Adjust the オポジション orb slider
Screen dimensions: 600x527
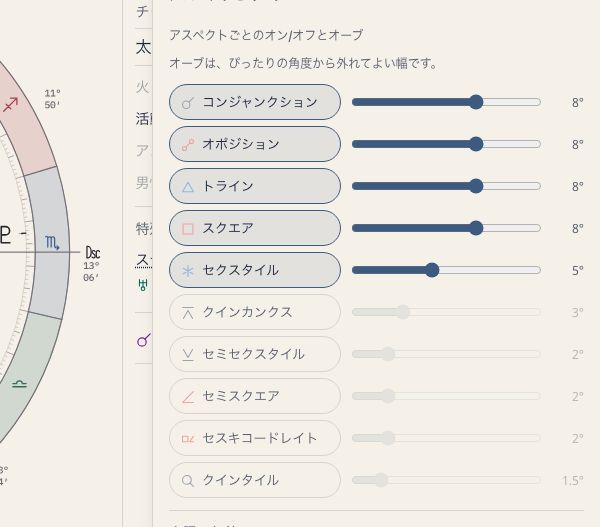tap(446, 144)
